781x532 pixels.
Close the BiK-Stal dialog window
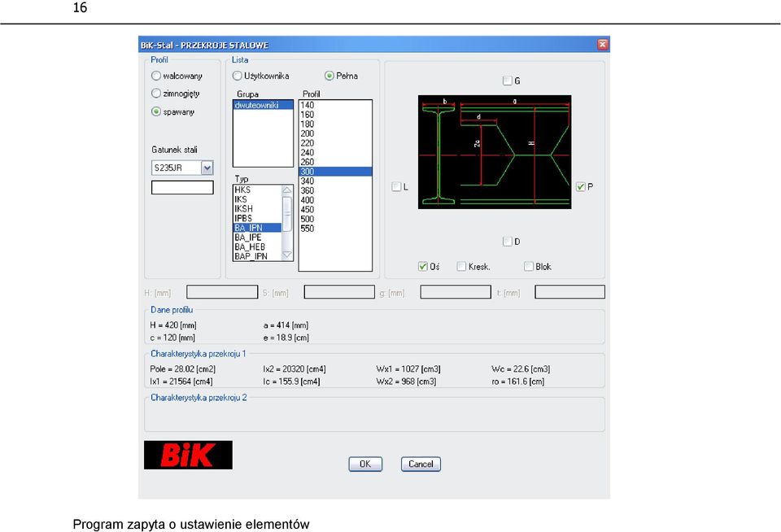tap(602, 44)
